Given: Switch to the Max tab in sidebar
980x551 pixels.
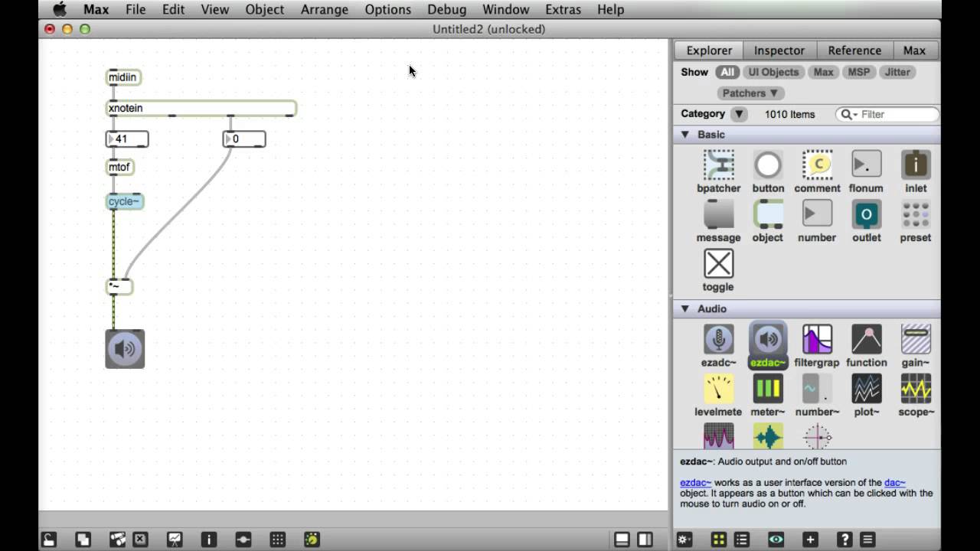Looking at the screenshot, I should (914, 51).
